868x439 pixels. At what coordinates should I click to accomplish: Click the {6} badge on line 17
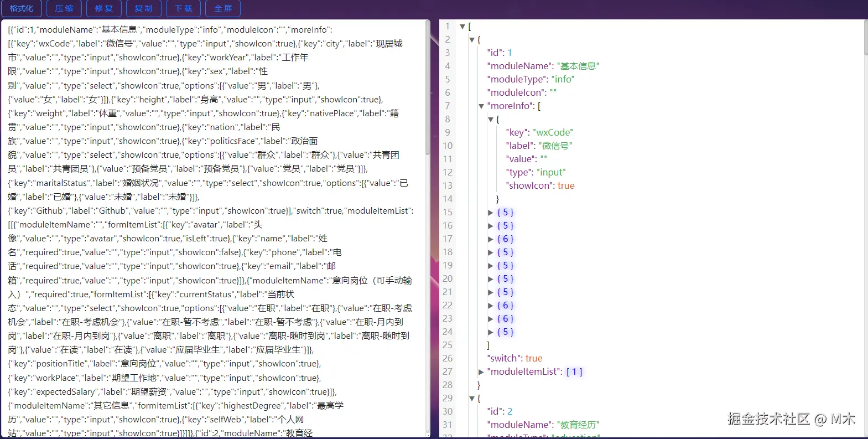(505, 239)
